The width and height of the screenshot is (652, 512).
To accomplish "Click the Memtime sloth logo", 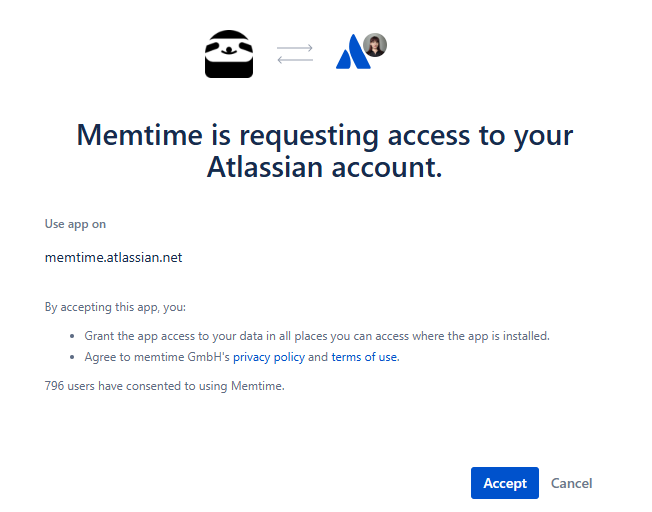I will tap(229, 54).
